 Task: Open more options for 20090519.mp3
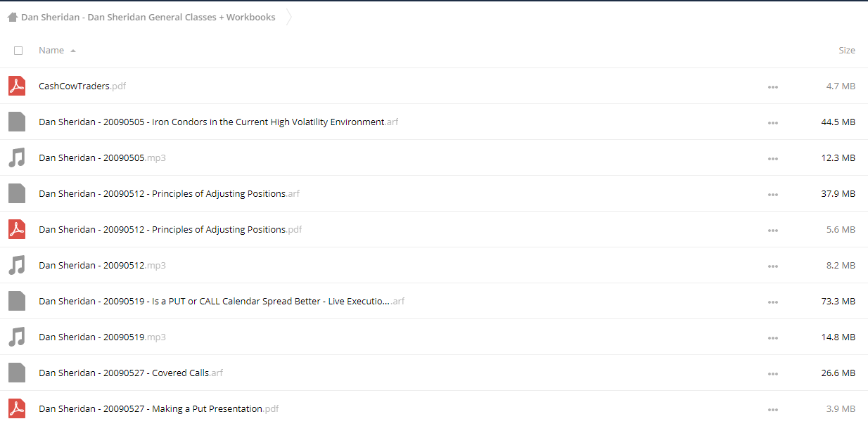click(x=773, y=338)
